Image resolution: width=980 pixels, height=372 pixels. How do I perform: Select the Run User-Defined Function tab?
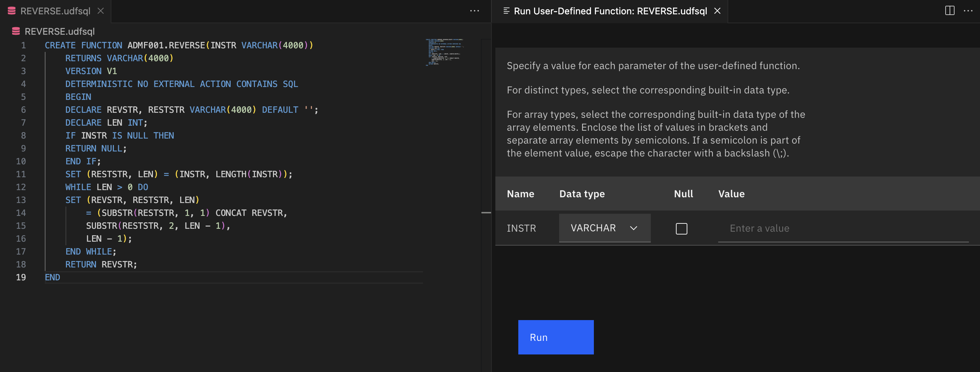click(610, 11)
